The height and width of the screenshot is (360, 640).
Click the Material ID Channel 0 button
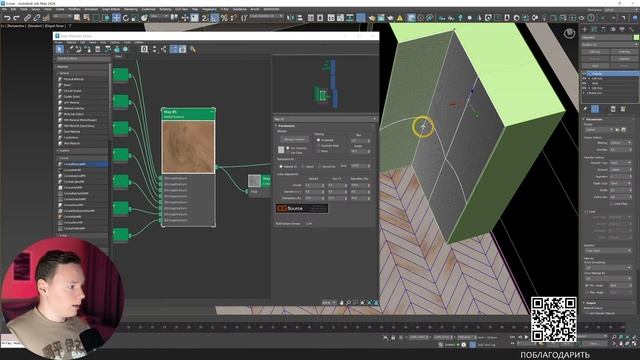pyautogui.click(x=144, y=49)
